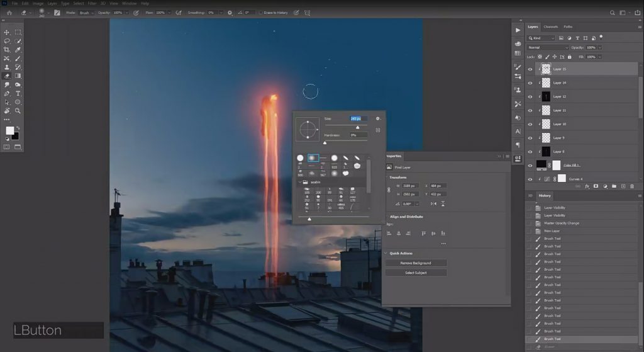Click the brush Size input field

(358, 118)
